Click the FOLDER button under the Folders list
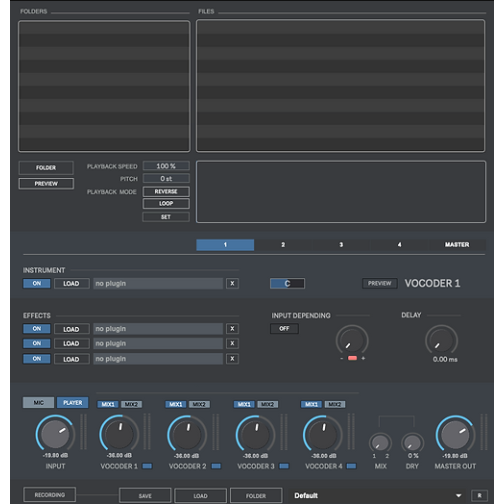 click(46, 168)
